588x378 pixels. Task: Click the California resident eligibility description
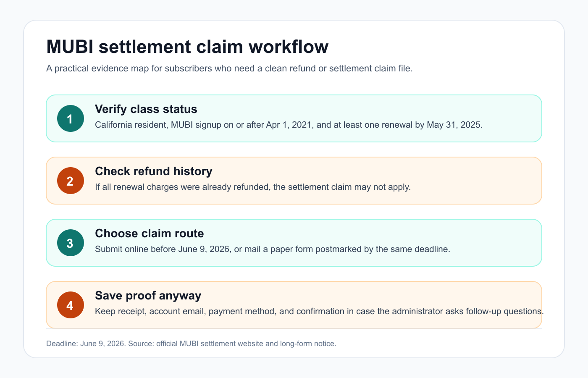pyautogui.click(x=289, y=125)
